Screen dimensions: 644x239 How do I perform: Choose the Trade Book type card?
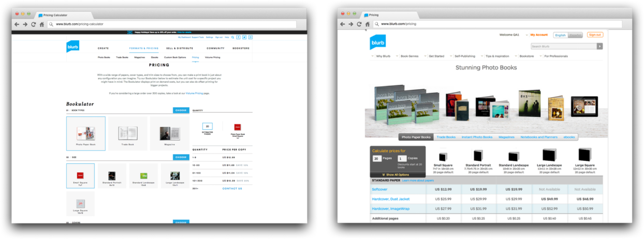[x=128, y=133]
